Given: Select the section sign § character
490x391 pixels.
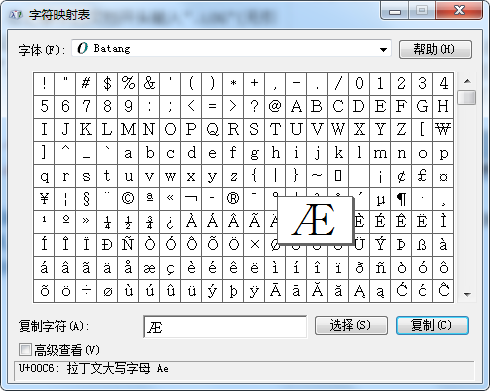Looking at the screenshot, I should point(86,199).
